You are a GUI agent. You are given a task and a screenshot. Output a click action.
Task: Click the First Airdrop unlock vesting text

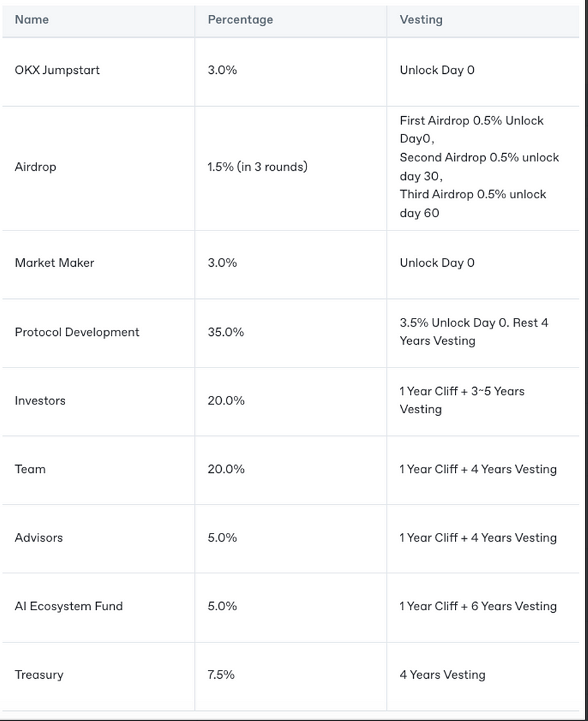[472, 129]
